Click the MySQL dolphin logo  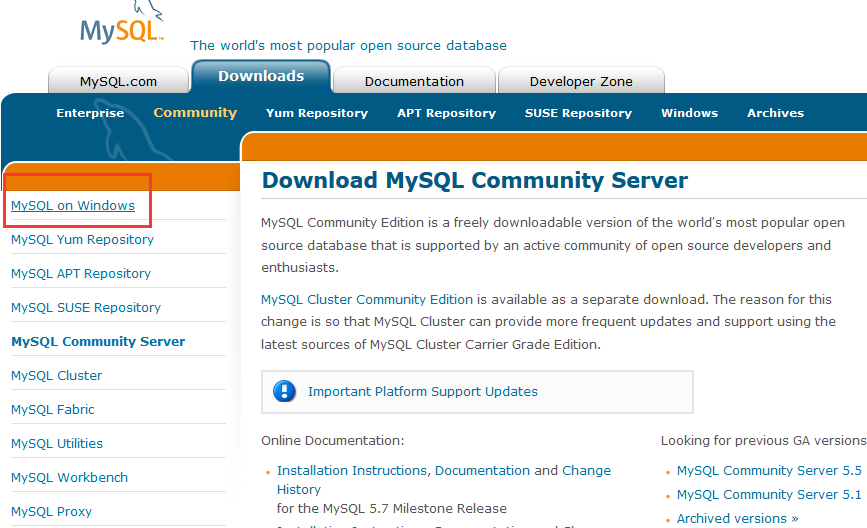(122, 23)
